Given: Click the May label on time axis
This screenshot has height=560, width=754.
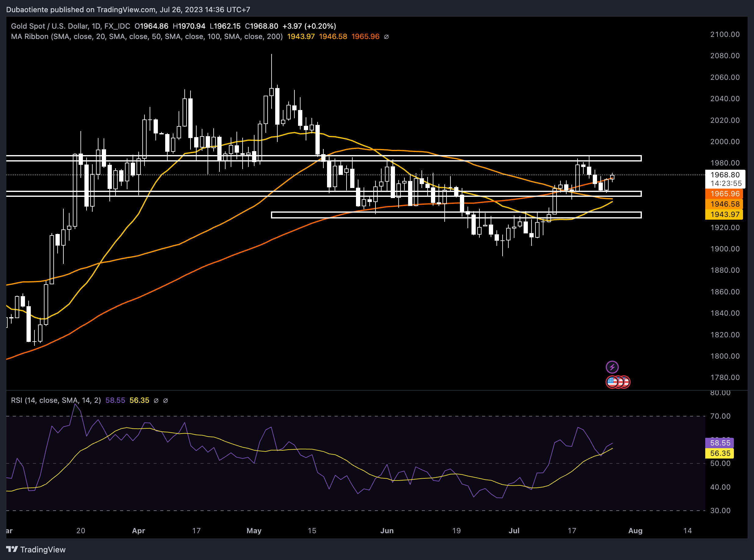Looking at the screenshot, I should click(254, 530).
